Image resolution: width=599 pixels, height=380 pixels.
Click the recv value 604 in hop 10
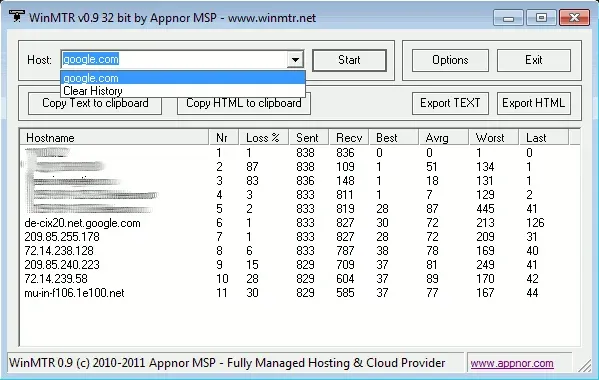pyautogui.click(x=345, y=279)
